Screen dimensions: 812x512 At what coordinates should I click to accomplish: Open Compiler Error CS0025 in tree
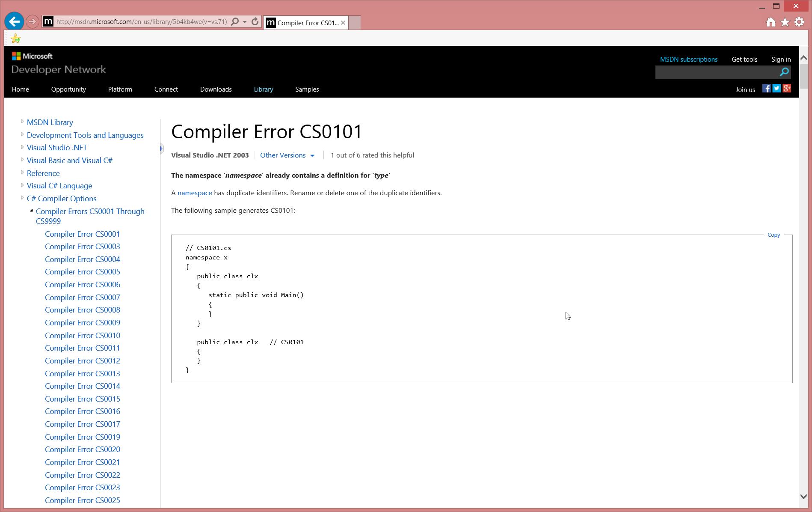click(x=83, y=500)
